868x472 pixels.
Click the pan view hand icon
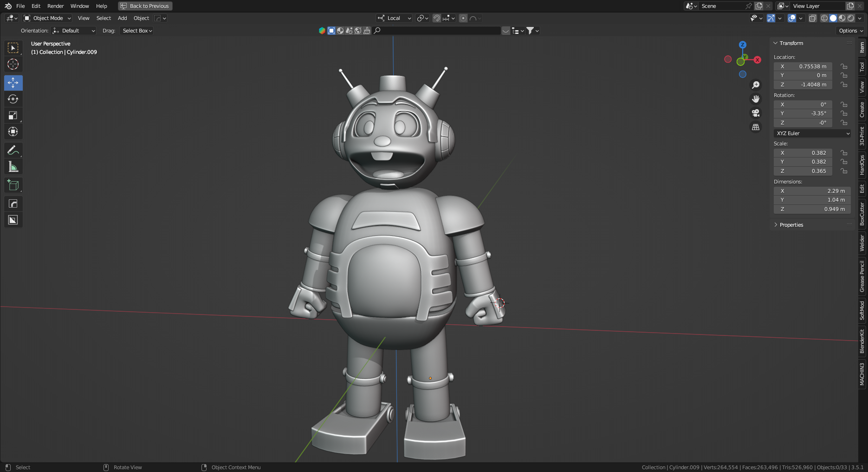tap(756, 99)
